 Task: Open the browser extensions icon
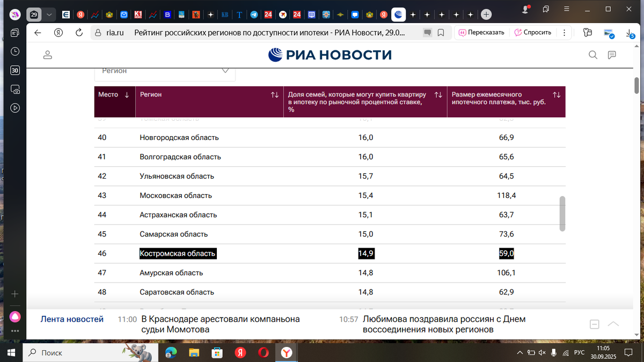pyautogui.click(x=587, y=32)
